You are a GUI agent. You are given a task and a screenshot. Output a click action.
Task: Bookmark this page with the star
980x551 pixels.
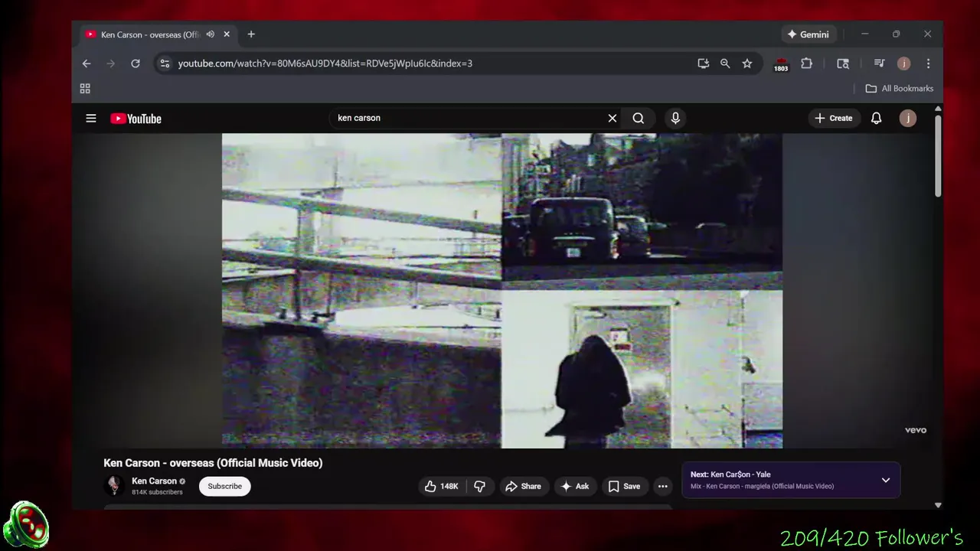[747, 64]
